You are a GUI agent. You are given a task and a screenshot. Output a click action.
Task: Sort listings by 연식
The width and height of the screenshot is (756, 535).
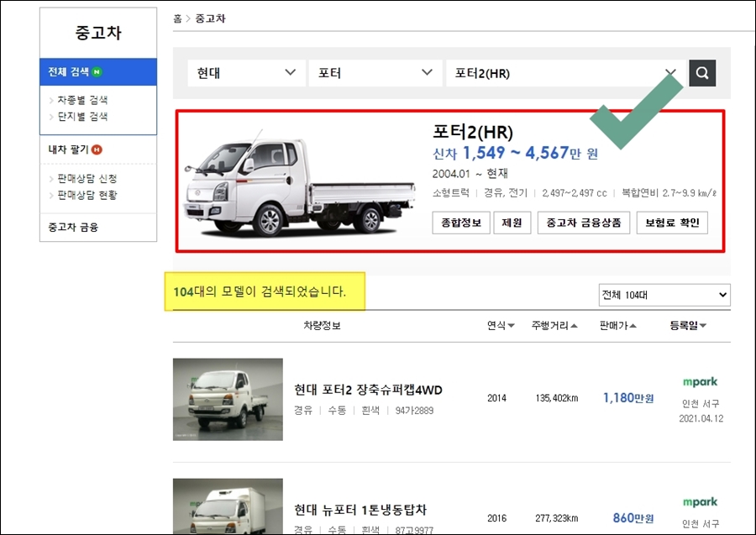[501, 326]
